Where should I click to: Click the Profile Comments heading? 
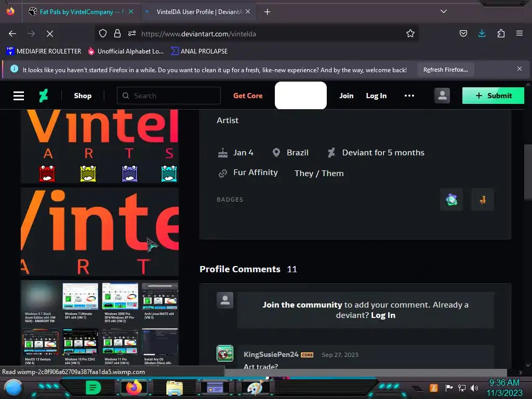point(240,269)
